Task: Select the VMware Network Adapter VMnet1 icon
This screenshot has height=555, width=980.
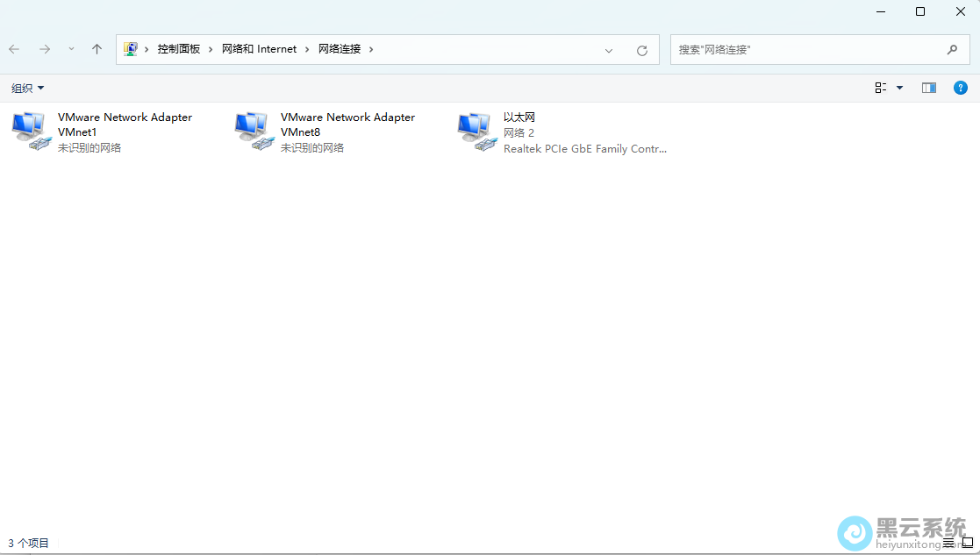Action: (32, 132)
